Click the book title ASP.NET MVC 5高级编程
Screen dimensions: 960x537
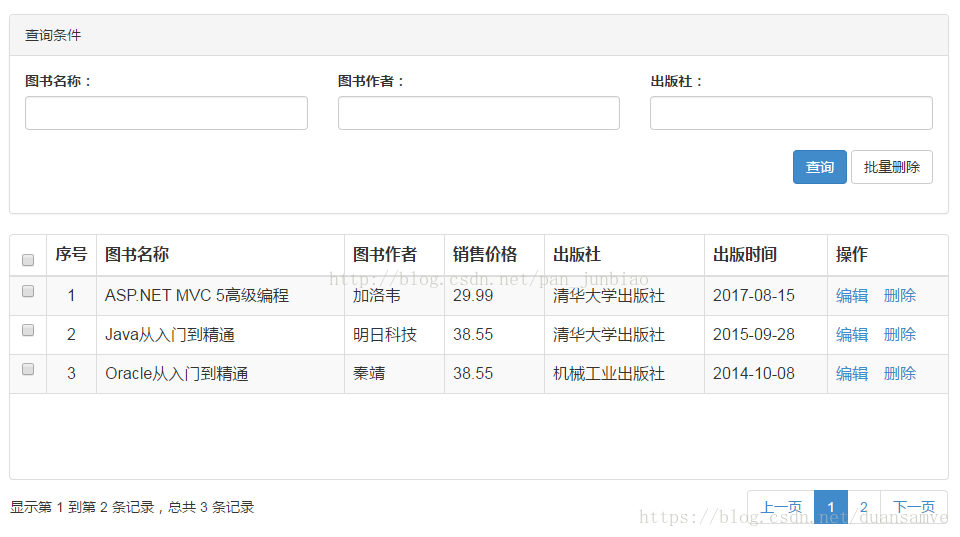click(197, 296)
